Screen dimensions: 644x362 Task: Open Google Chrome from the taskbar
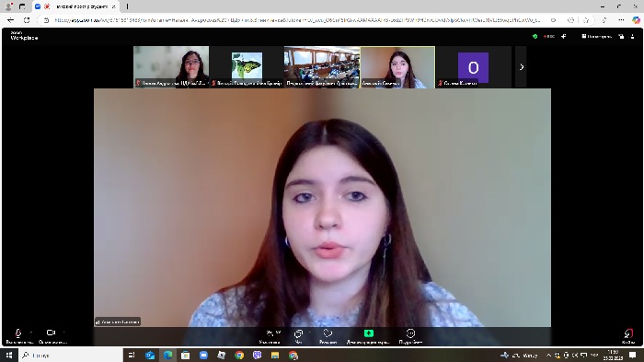[x=239, y=355]
